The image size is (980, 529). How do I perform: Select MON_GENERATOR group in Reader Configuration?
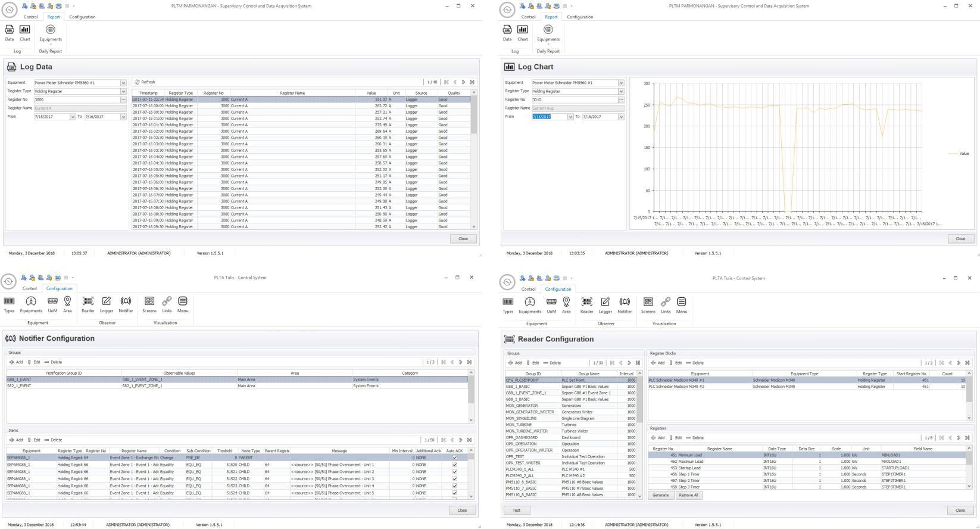tap(571, 406)
